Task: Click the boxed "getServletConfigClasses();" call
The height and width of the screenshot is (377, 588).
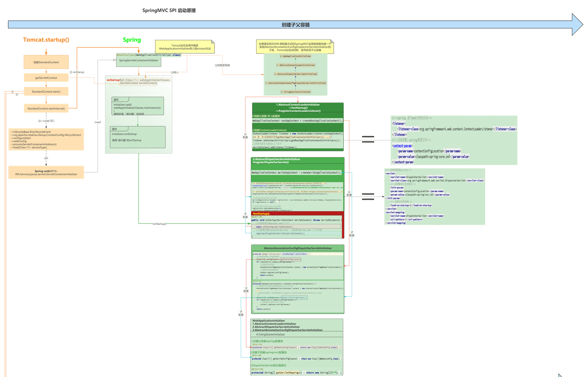Action: pos(294,298)
